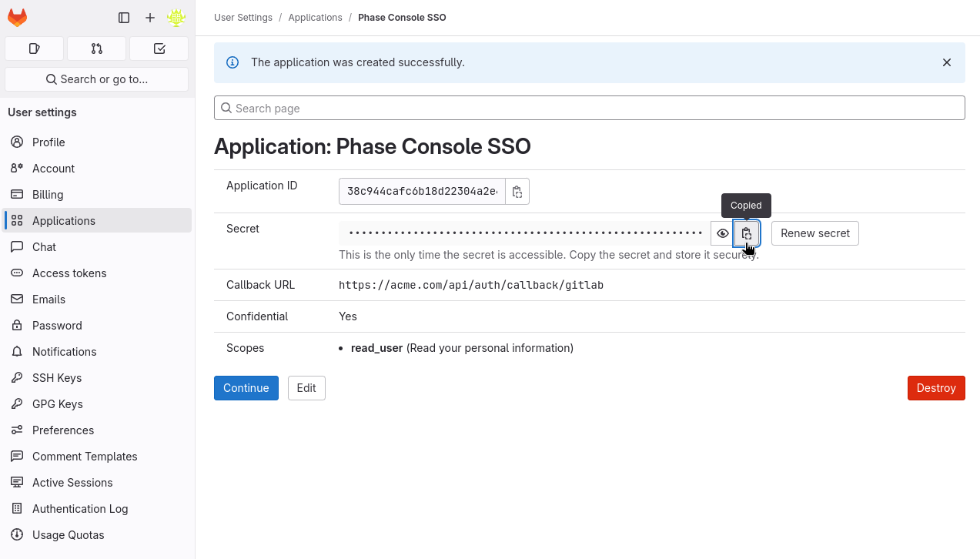Click the Account sidebar icon
980x559 pixels.
[x=17, y=169]
